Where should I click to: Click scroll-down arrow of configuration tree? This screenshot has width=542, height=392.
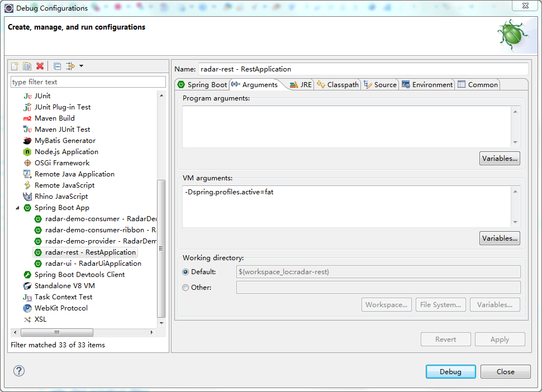point(161,323)
